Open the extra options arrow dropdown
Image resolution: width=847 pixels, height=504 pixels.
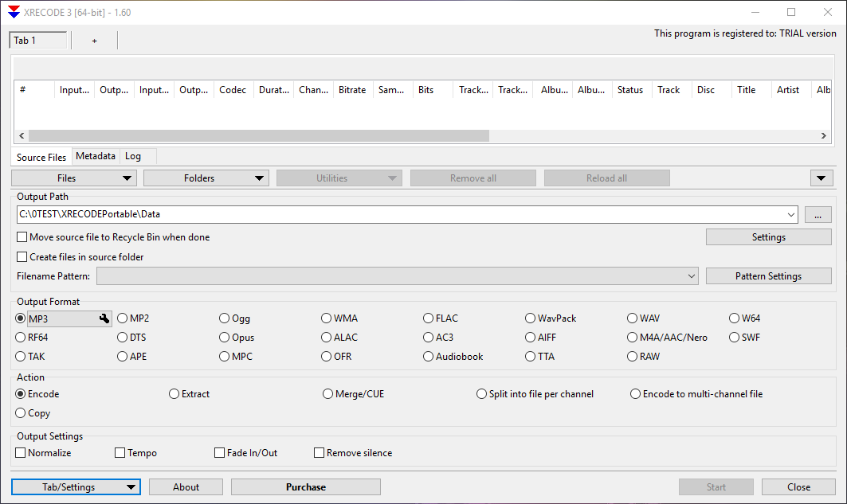click(821, 178)
